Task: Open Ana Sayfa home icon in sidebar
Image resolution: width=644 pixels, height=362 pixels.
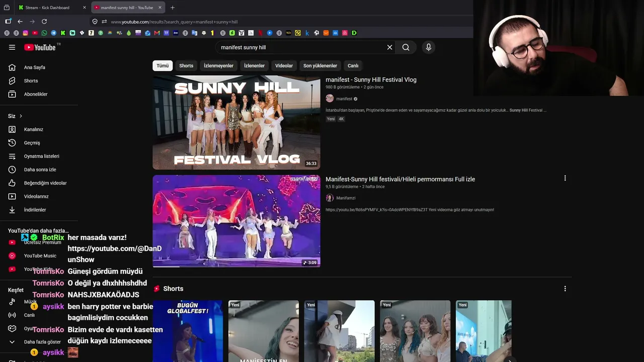Action: [x=12, y=67]
